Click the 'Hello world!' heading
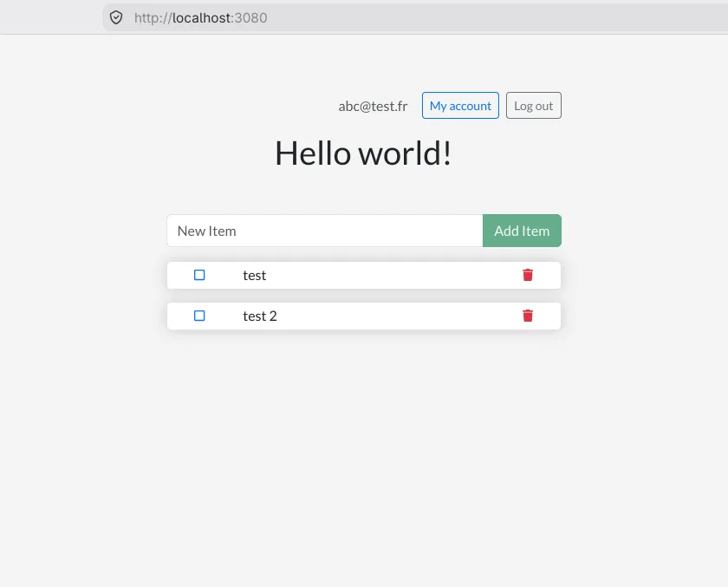The image size is (728, 587). point(363,153)
